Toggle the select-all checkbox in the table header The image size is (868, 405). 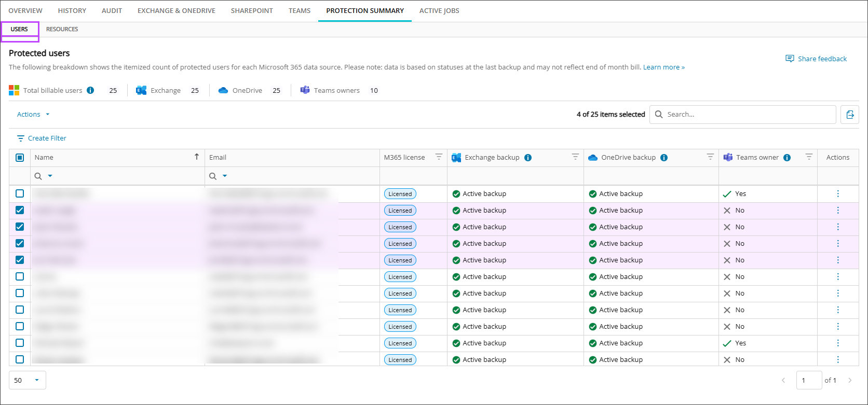[20, 158]
